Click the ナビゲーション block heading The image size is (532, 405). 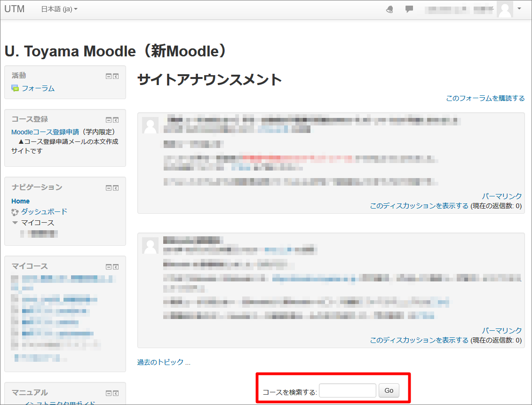(37, 187)
